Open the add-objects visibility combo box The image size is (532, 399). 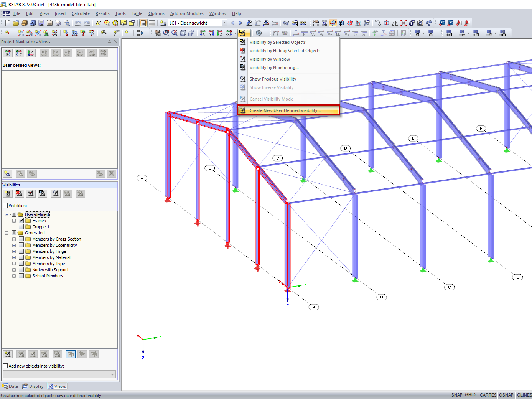coord(59,374)
